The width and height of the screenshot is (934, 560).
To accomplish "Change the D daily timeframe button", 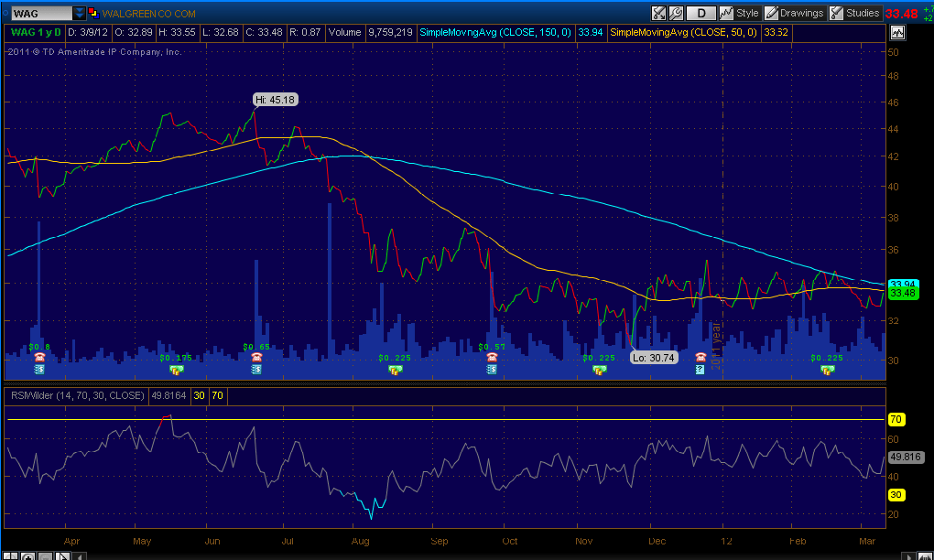I will pos(701,13).
